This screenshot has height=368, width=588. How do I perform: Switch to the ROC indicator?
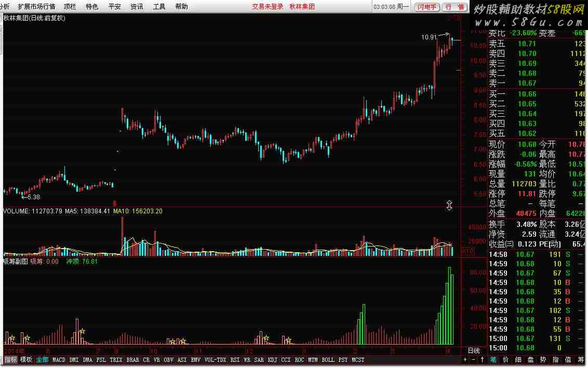(299, 360)
